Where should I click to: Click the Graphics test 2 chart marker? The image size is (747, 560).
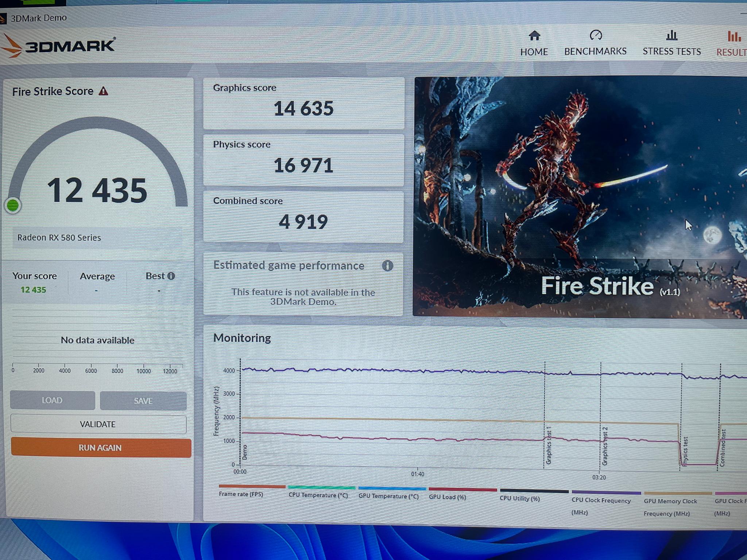coord(605,446)
